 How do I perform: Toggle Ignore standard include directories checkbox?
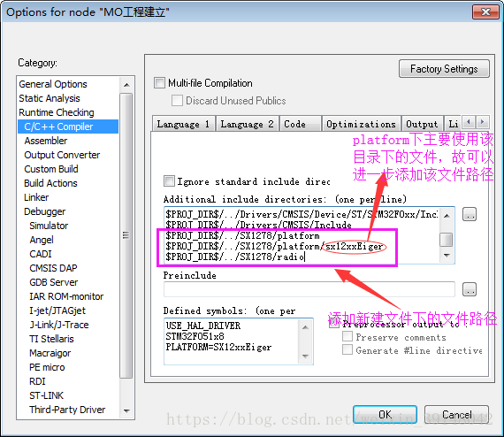(169, 181)
